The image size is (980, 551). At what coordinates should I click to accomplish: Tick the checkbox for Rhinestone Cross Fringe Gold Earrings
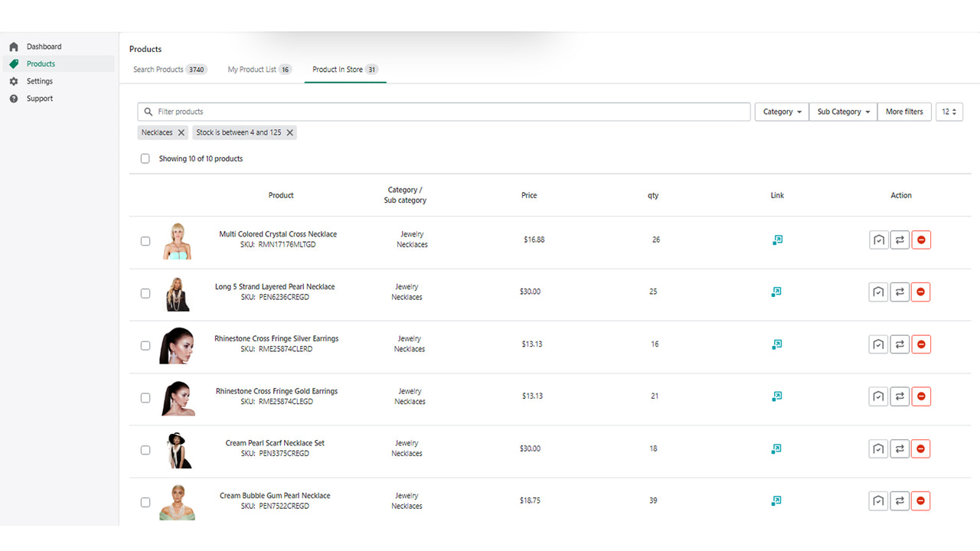[145, 398]
